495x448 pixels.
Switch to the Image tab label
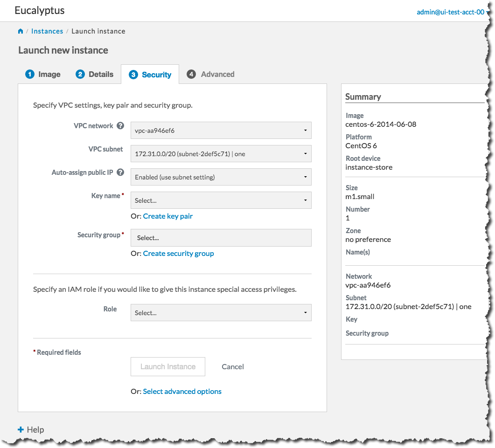pyautogui.click(x=49, y=74)
